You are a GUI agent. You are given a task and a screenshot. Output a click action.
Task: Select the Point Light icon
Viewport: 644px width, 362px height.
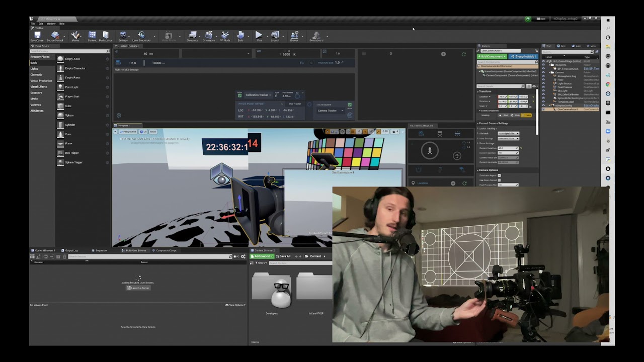(60, 87)
